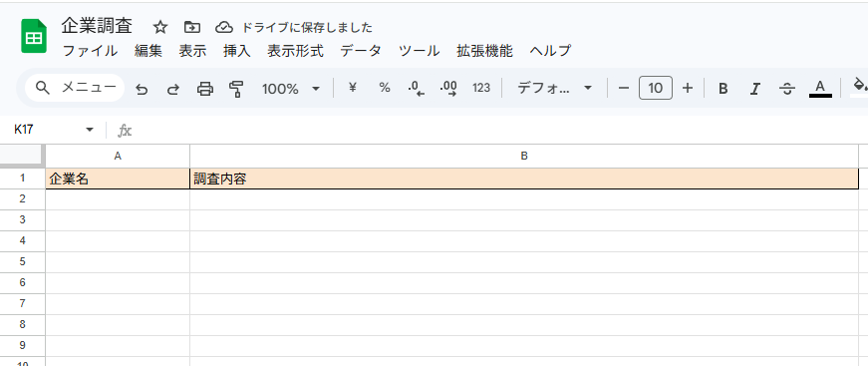Open the 編集 menu

click(147, 51)
